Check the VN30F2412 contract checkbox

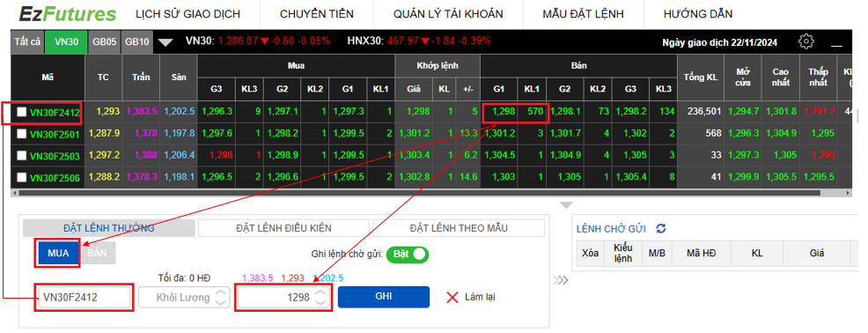point(22,113)
